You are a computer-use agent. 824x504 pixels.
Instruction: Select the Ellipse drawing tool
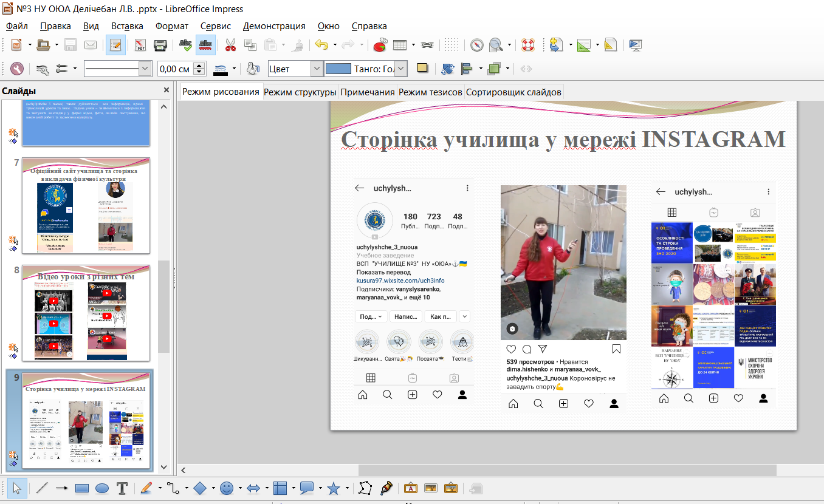pyautogui.click(x=102, y=488)
